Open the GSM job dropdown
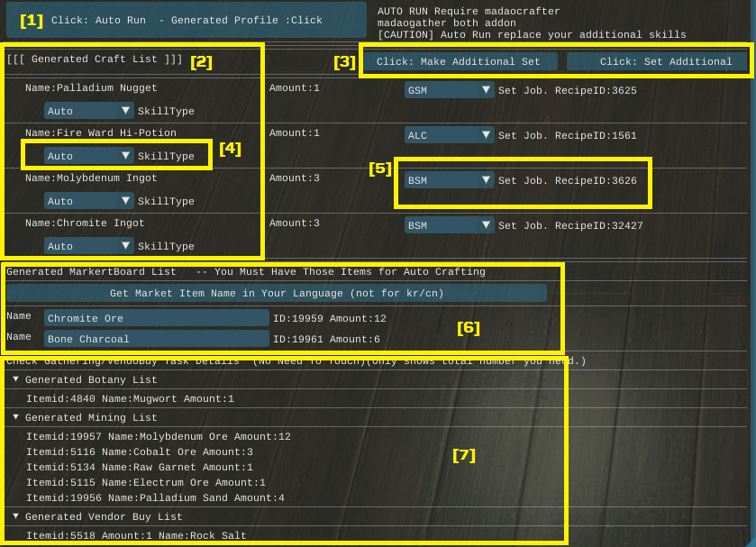756x547 pixels. (x=449, y=90)
